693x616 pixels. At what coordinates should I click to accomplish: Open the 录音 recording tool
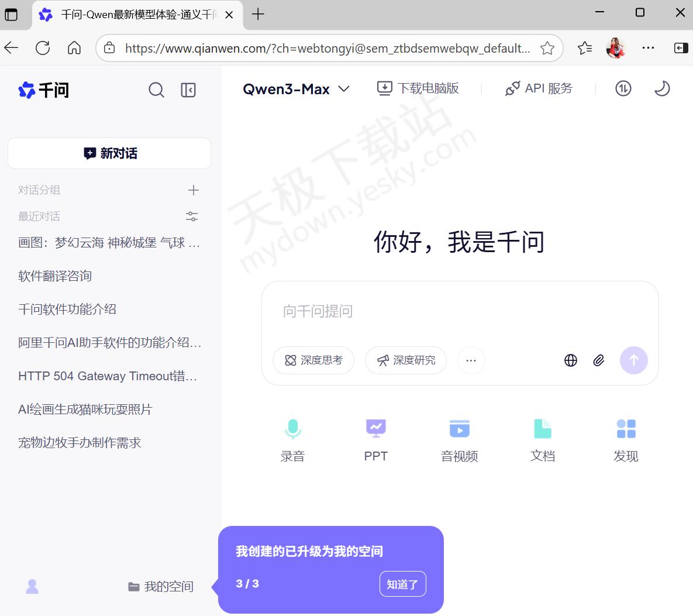tap(292, 440)
